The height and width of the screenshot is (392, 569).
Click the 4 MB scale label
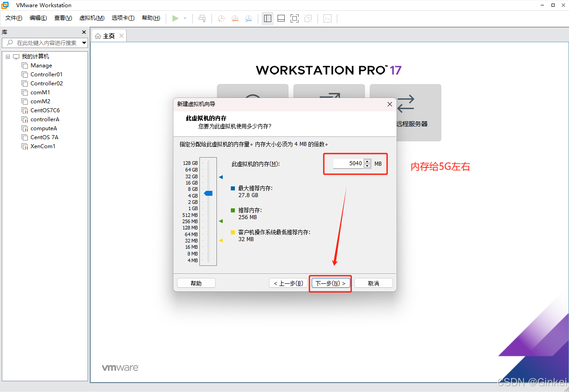coord(193,260)
